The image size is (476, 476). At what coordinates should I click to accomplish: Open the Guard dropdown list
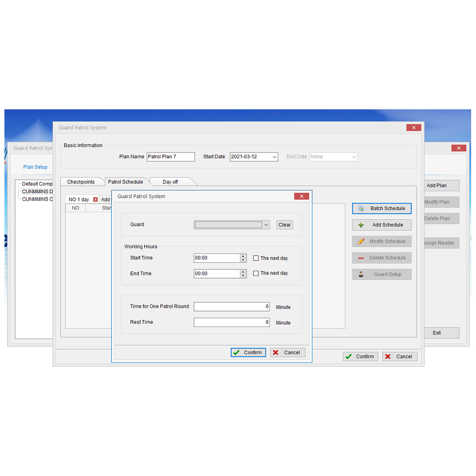pos(266,225)
